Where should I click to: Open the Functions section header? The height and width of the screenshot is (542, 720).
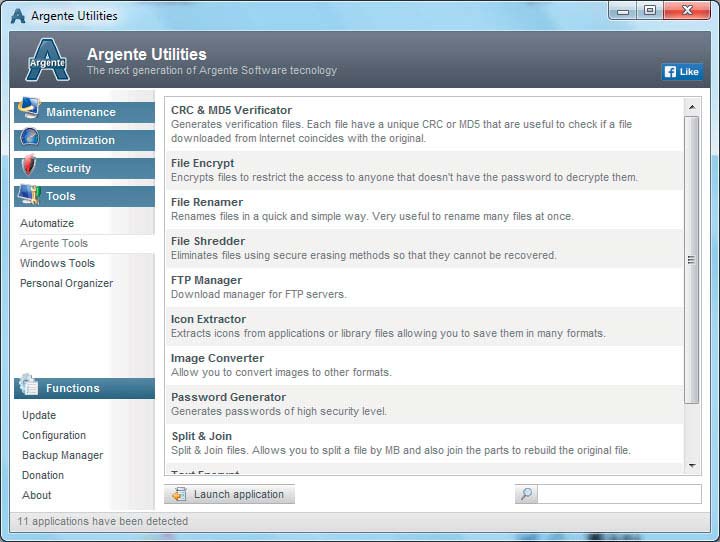84,388
